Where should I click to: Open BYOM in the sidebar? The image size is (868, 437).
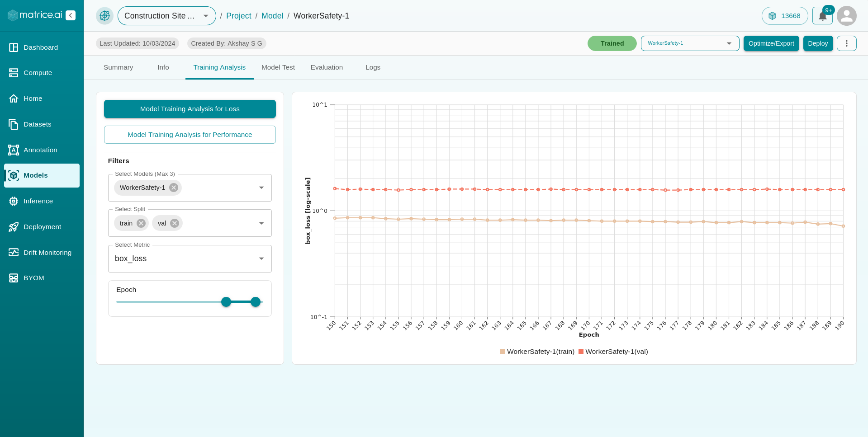(x=42, y=278)
